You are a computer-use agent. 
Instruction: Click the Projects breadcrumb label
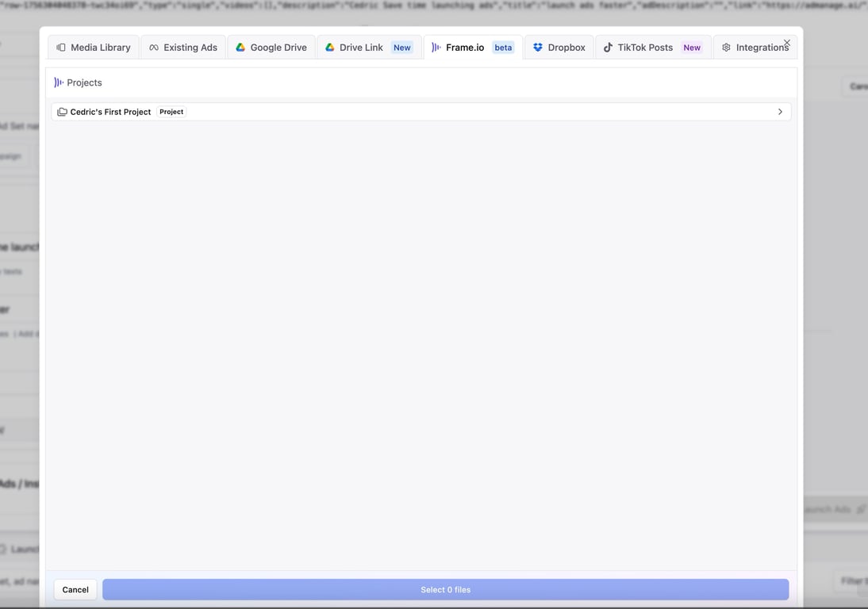pyautogui.click(x=84, y=82)
